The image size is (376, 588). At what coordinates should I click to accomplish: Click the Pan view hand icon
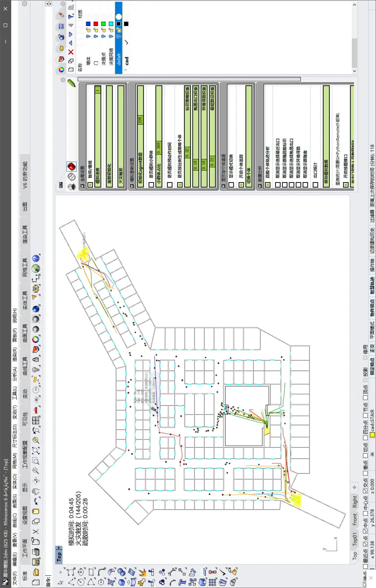pyautogui.click(x=36, y=491)
